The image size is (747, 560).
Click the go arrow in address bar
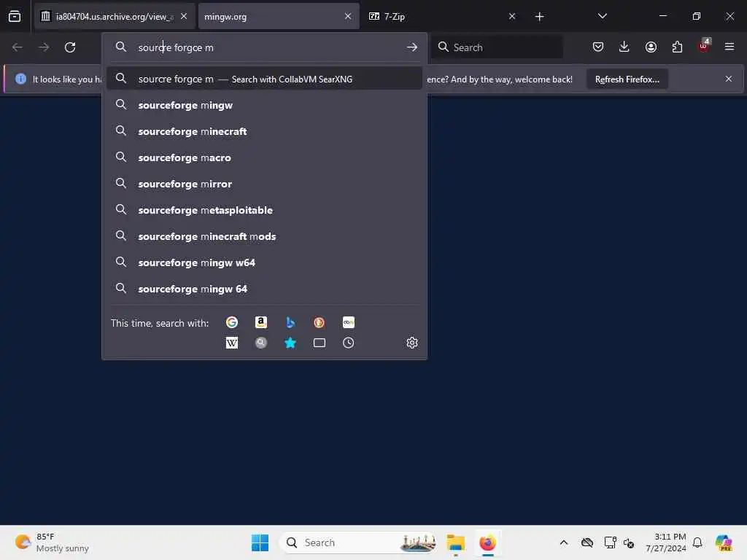point(412,47)
